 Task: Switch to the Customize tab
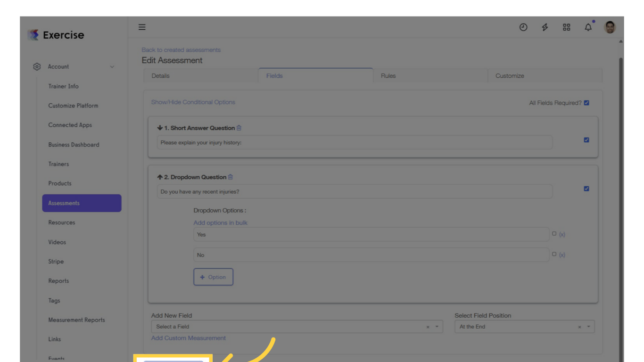coord(509,75)
